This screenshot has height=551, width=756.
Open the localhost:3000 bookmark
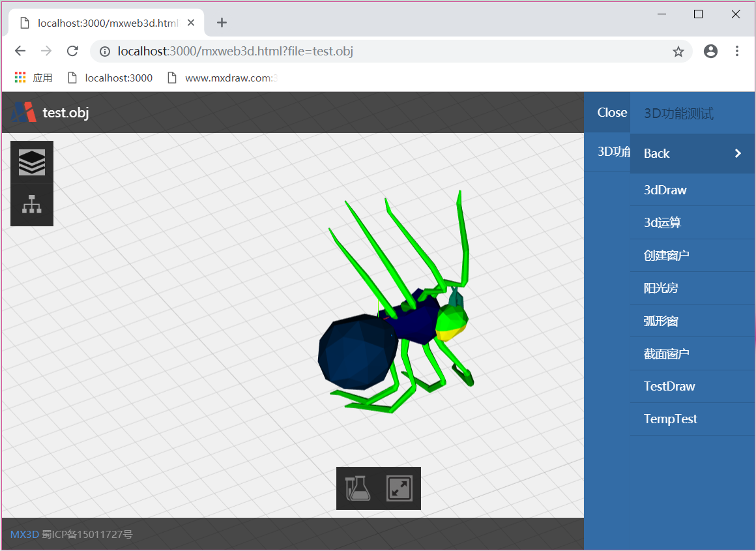click(110, 78)
